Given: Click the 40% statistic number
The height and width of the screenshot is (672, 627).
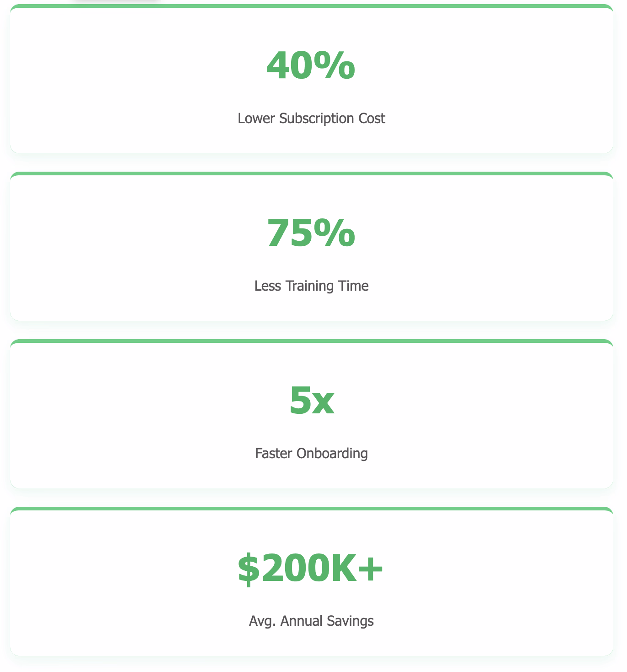Looking at the screenshot, I should click(311, 66).
